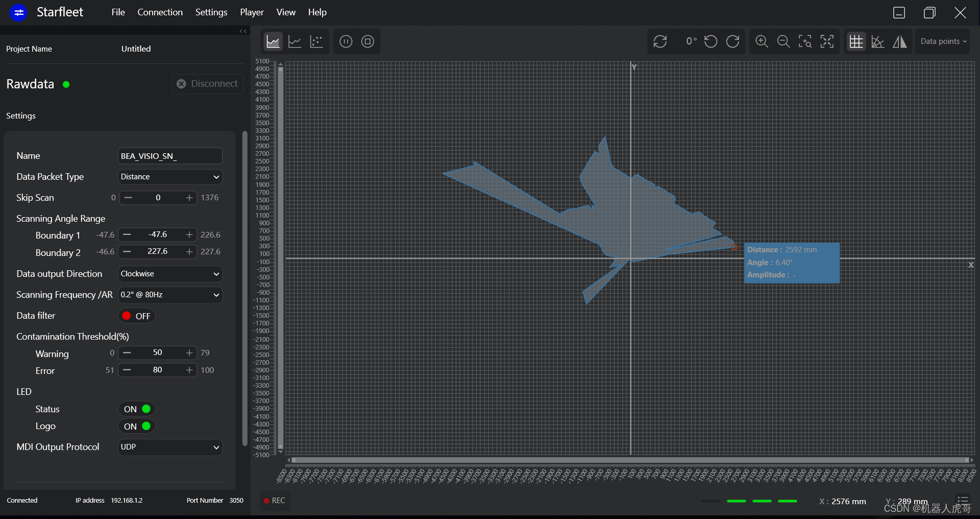
Task: Toggle the axes display icon
Action: [x=878, y=41]
